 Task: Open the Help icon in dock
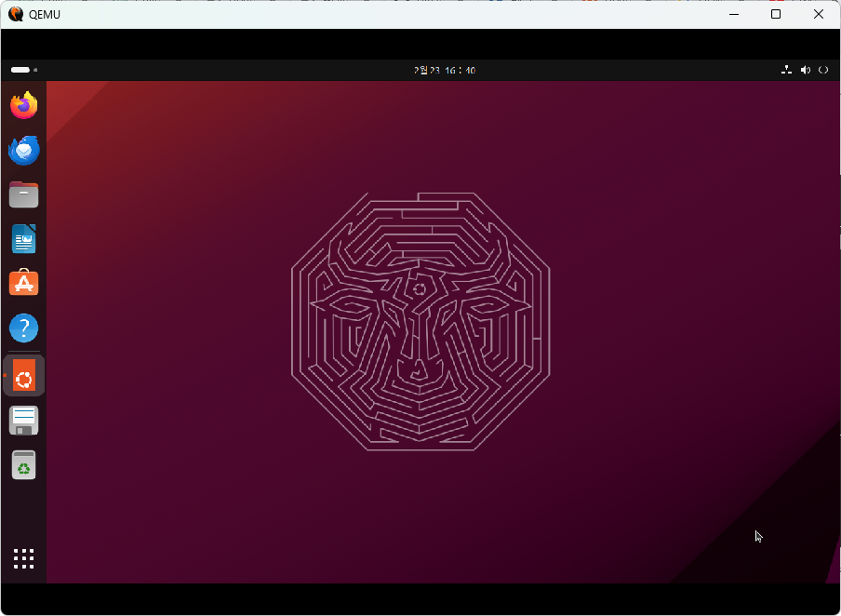point(23,328)
